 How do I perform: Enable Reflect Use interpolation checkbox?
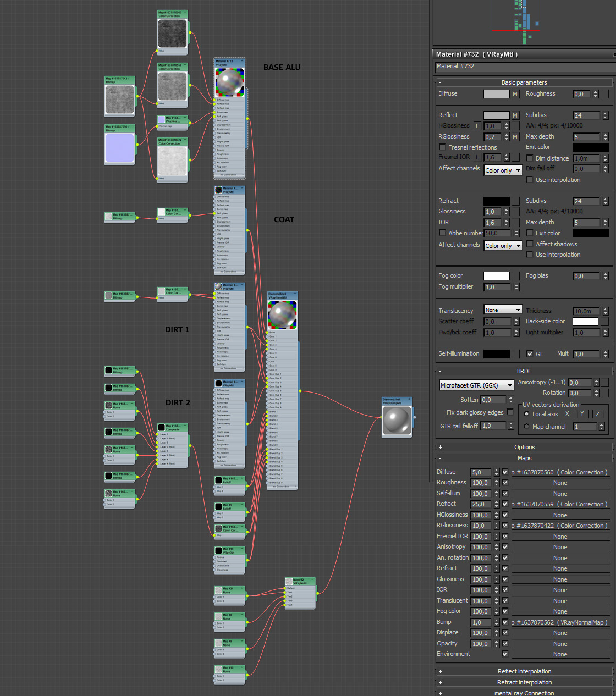coord(530,180)
